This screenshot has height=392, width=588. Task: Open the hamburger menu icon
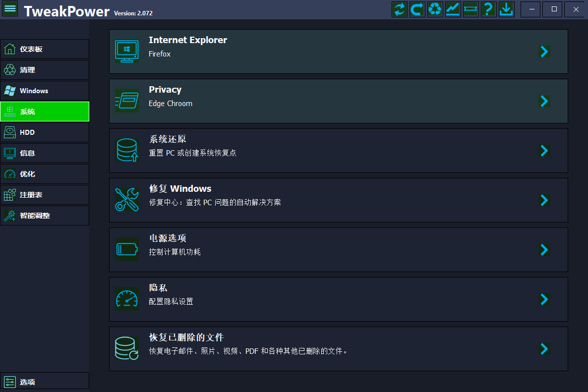point(10,8)
